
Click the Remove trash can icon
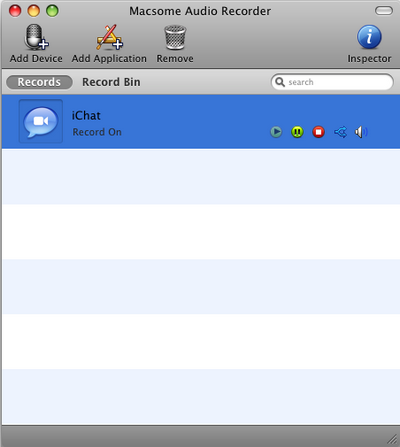click(x=175, y=37)
